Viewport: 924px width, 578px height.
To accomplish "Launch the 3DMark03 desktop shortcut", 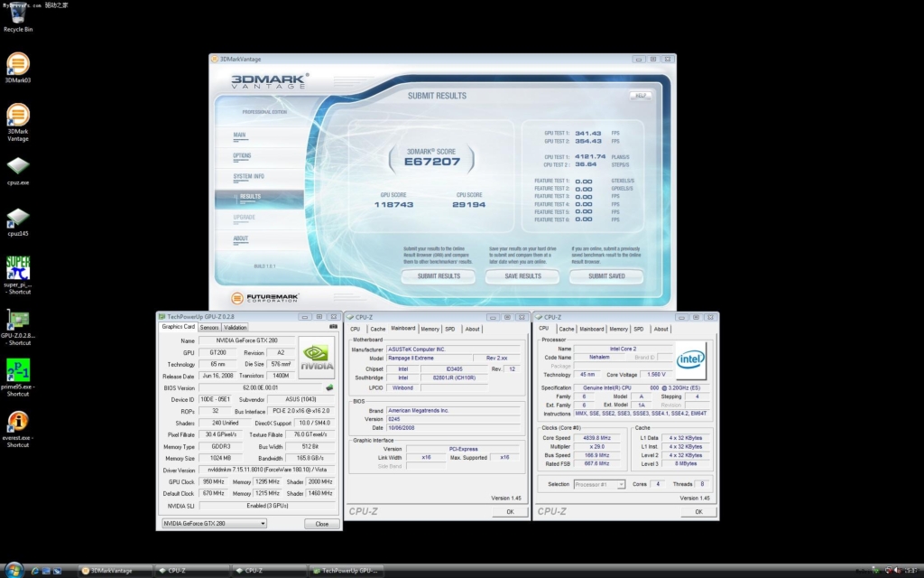I will click(x=18, y=64).
